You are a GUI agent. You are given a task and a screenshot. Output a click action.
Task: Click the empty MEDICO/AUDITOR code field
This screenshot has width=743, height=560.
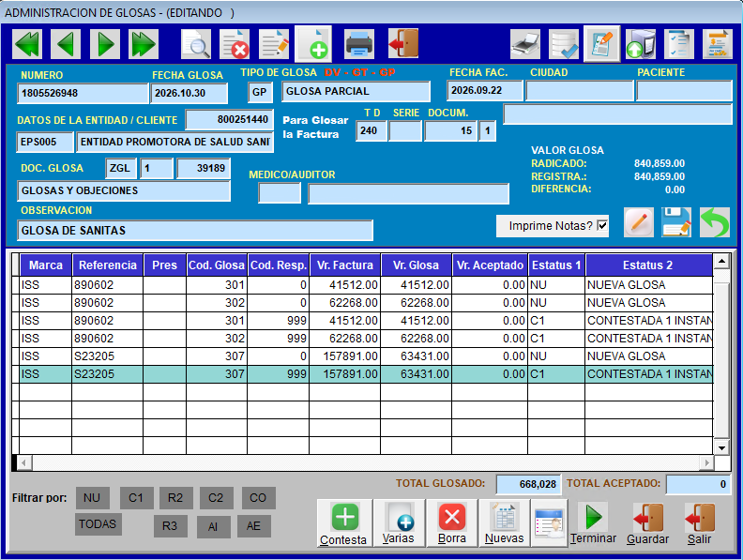tap(280, 193)
